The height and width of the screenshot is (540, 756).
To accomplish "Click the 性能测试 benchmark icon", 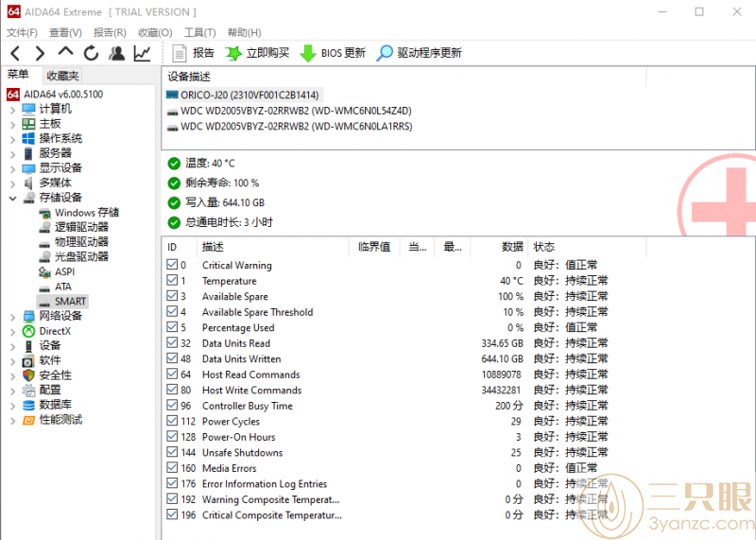I will 28,420.
